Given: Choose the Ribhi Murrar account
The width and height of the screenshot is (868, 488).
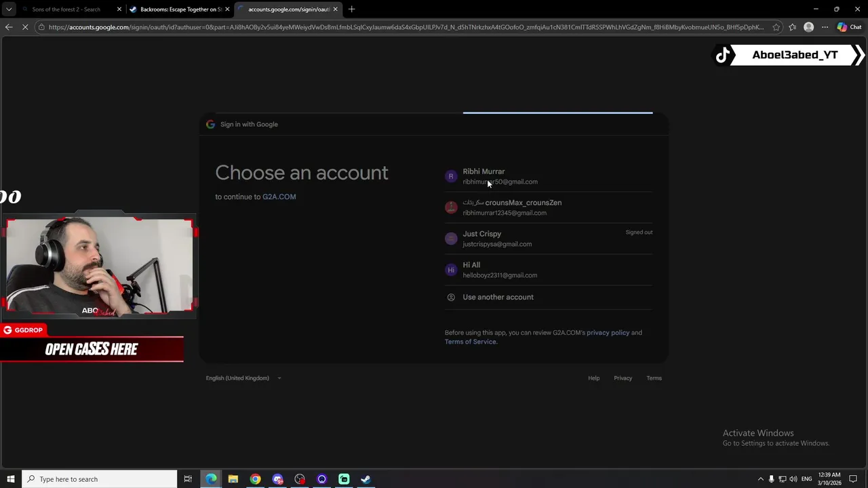Looking at the screenshot, I should [549, 176].
